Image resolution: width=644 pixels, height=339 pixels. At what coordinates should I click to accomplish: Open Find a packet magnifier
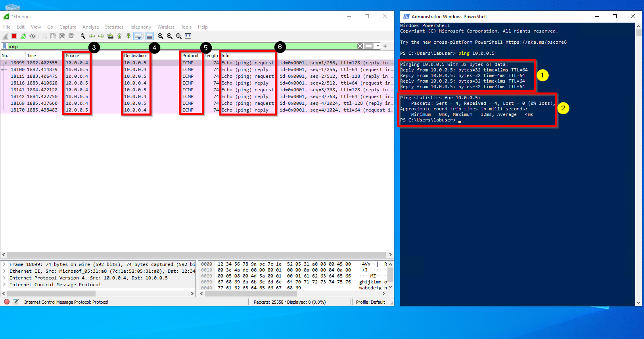[83, 36]
